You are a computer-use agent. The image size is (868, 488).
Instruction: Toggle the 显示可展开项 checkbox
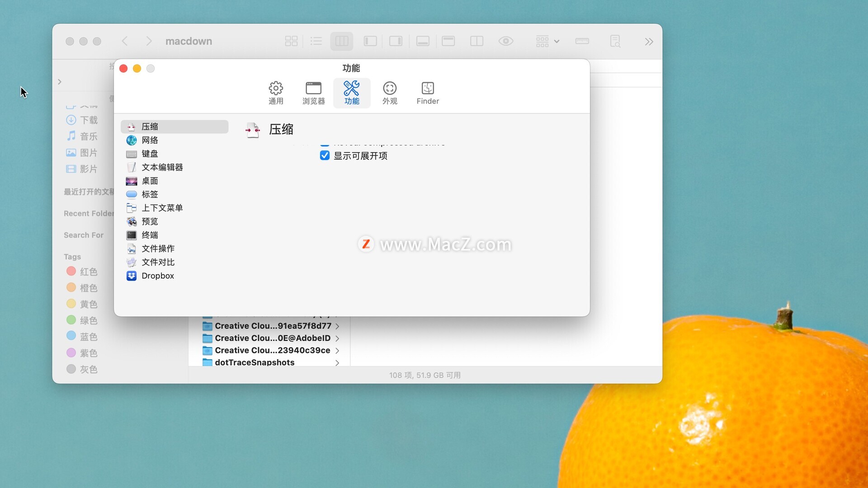[x=325, y=155]
